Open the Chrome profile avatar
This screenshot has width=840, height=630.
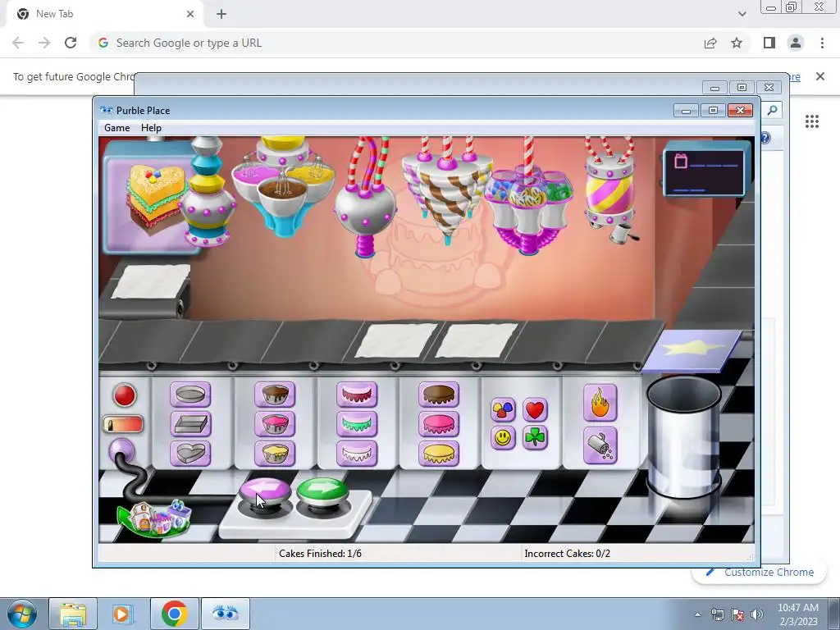coord(796,43)
